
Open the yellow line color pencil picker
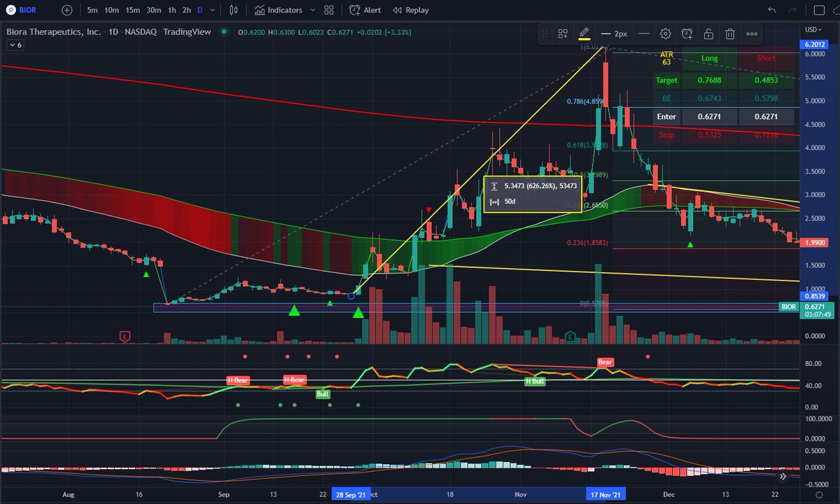click(x=584, y=34)
